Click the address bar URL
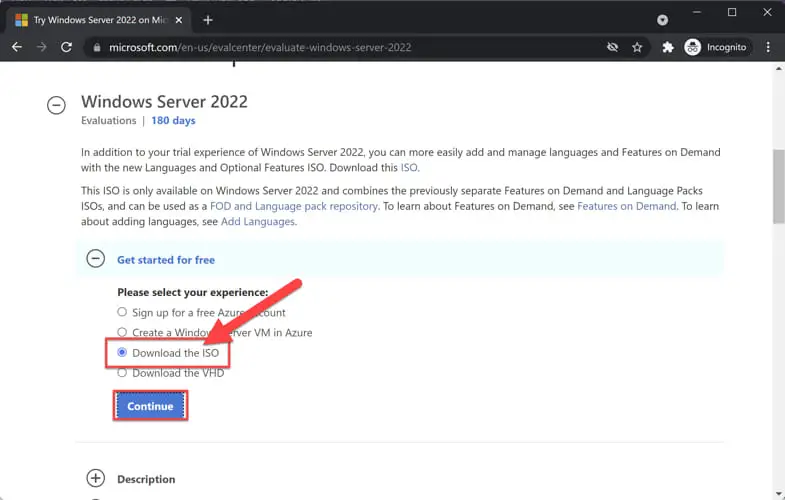Image resolution: width=785 pixels, height=500 pixels. [260, 48]
